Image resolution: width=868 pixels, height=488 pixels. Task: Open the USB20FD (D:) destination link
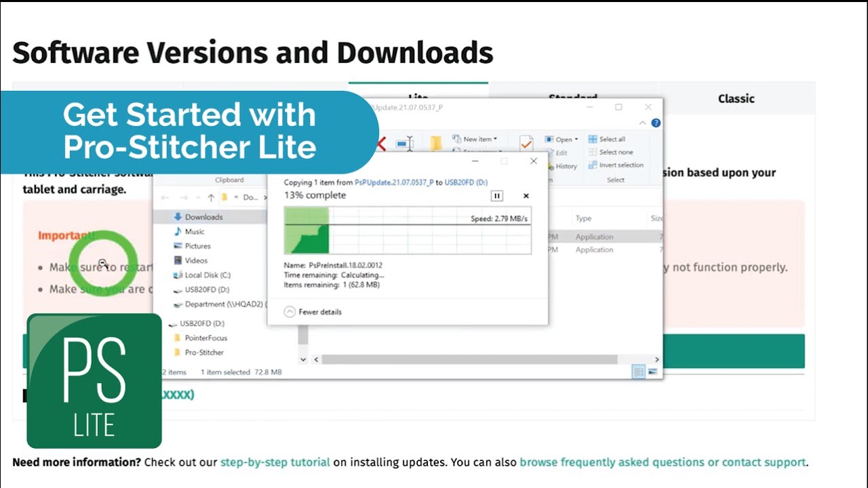[x=466, y=182]
